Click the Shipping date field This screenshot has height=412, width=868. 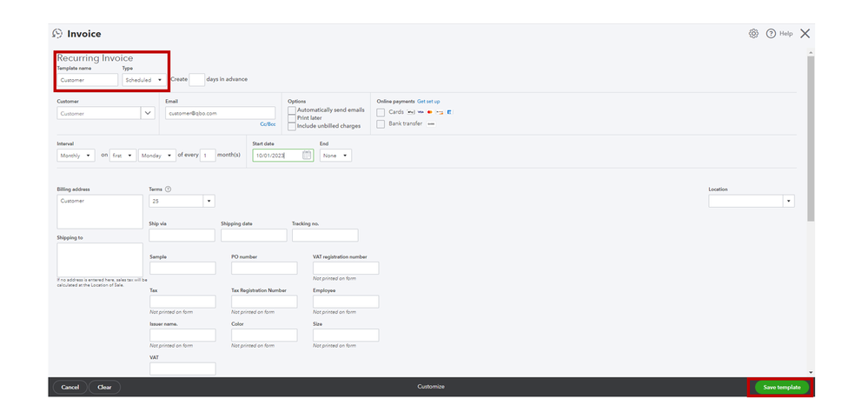(254, 236)
